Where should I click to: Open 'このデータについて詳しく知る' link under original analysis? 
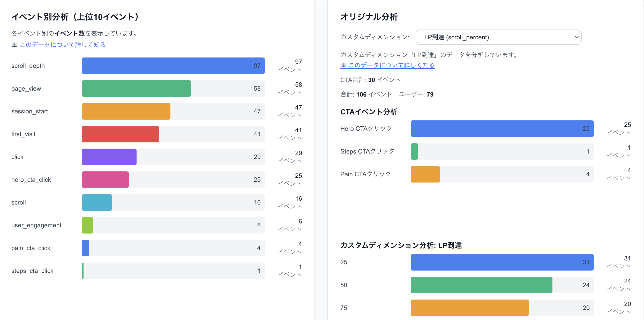click(392, 65)
